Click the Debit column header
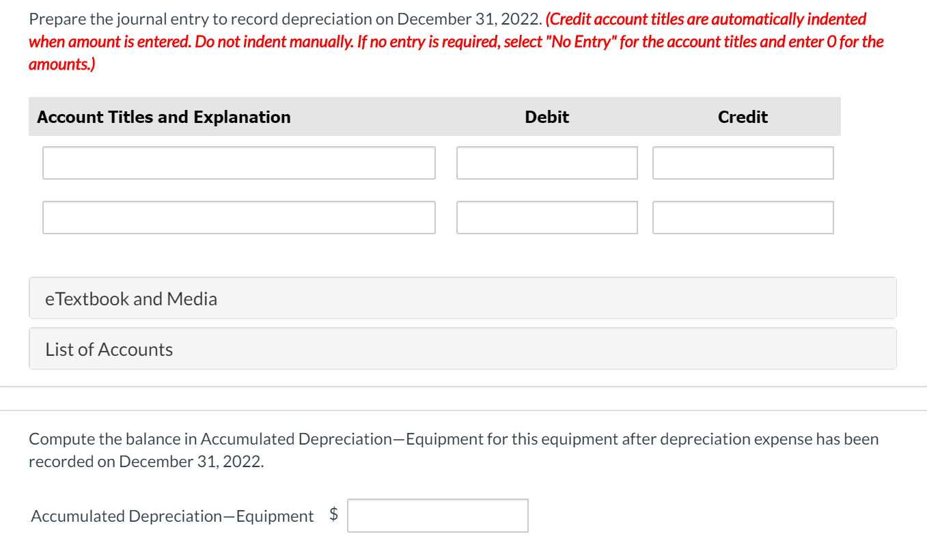 (x=546, y=117)
